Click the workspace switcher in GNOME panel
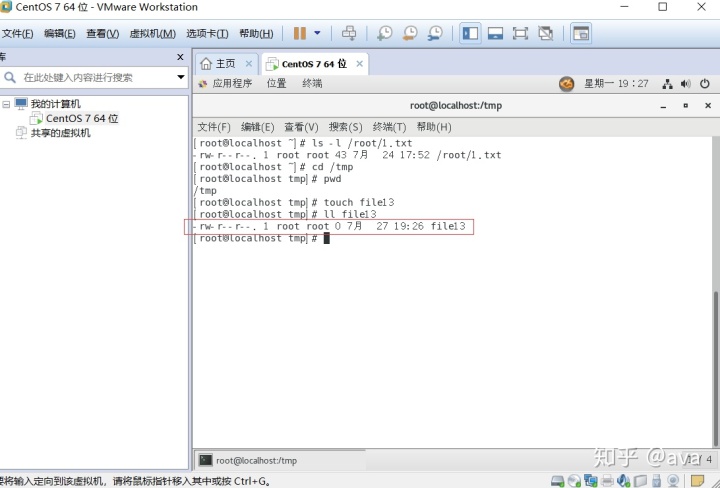Screen dimensions: 720x488 [702, 460]
